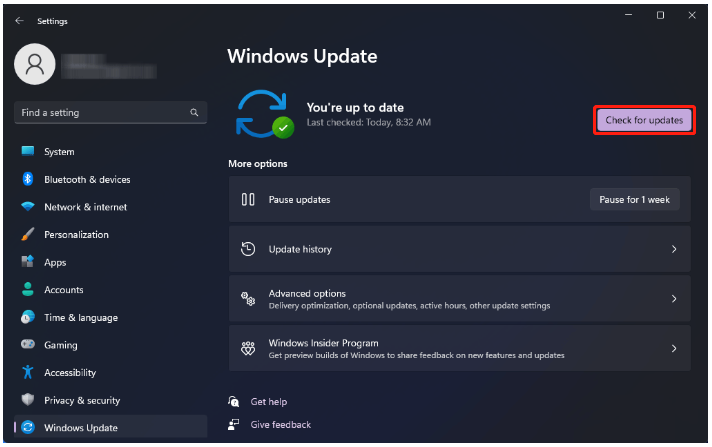Open the Get help link
The width and height of the screenshot is (712, 447).
269,402
